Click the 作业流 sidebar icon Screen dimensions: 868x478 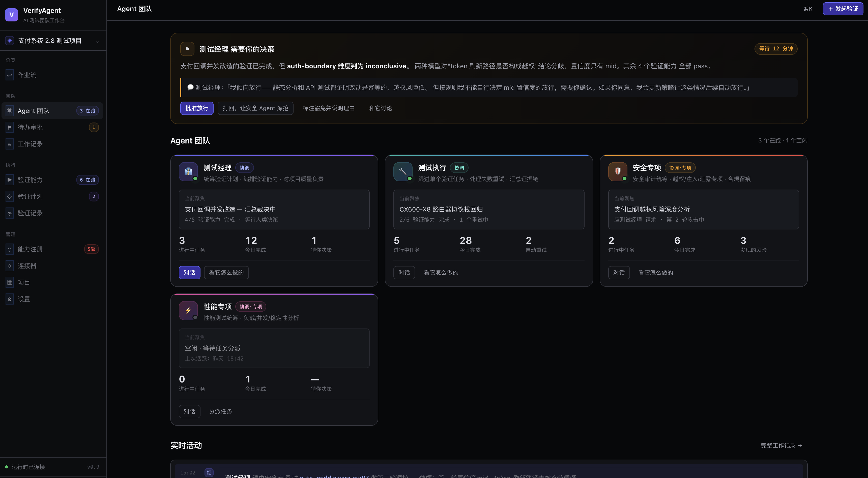click(x=10, y=75)
